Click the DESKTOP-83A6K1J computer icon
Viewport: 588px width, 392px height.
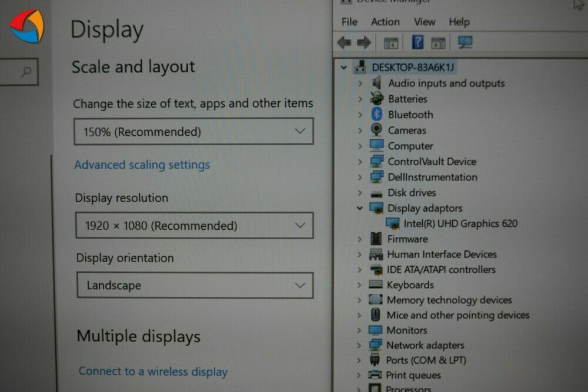(360, 67)
